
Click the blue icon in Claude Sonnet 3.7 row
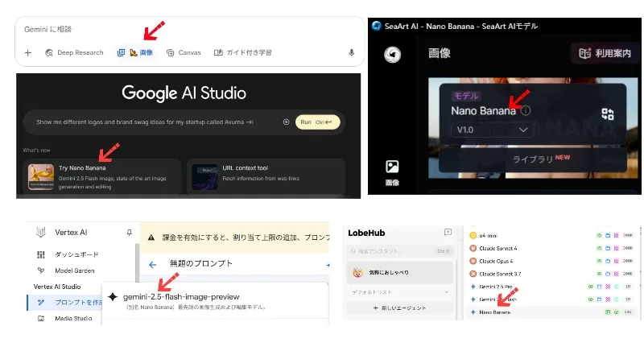pos(608,274)
